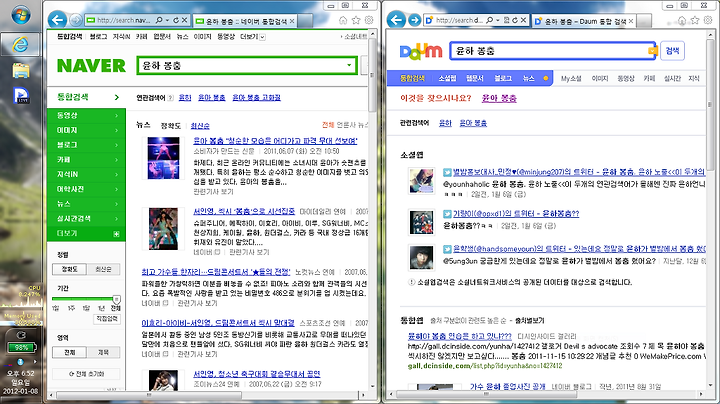720x404 pixels.
Task: Open home page in the Daum window
Action: click(682, 20)
